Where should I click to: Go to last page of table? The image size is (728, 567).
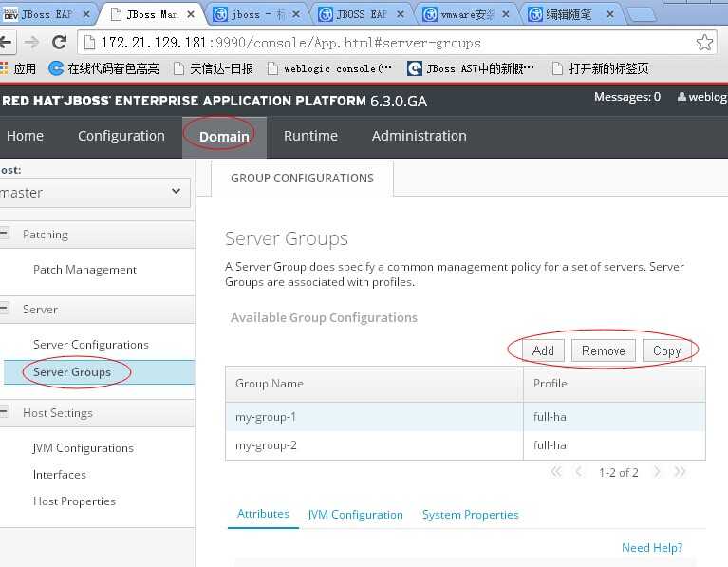click(x=680, y=472)
